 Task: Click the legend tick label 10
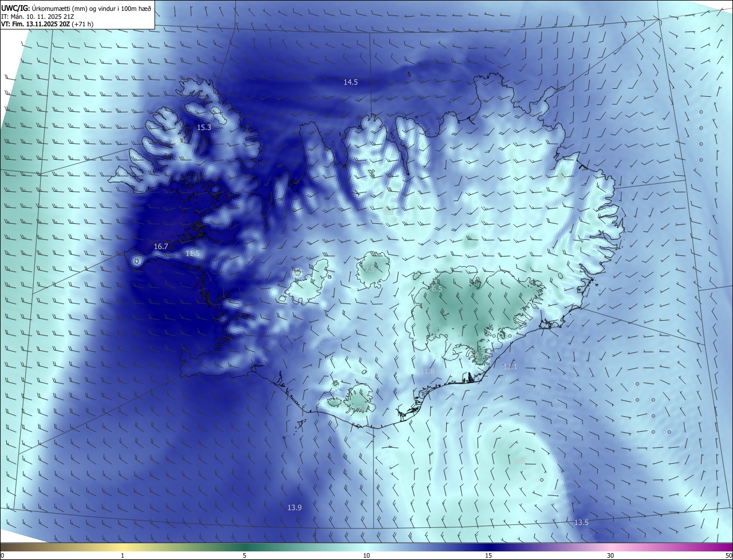point(366,555)
